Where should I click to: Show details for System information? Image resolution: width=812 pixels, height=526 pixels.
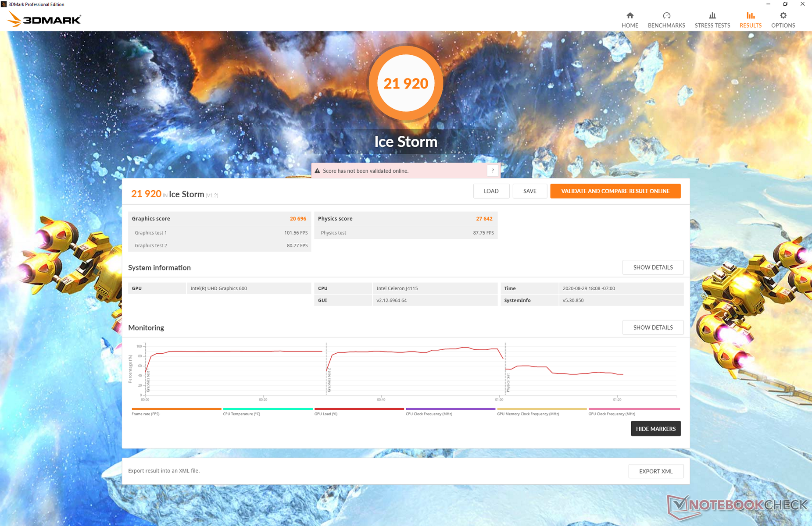[x=653, y=267]
